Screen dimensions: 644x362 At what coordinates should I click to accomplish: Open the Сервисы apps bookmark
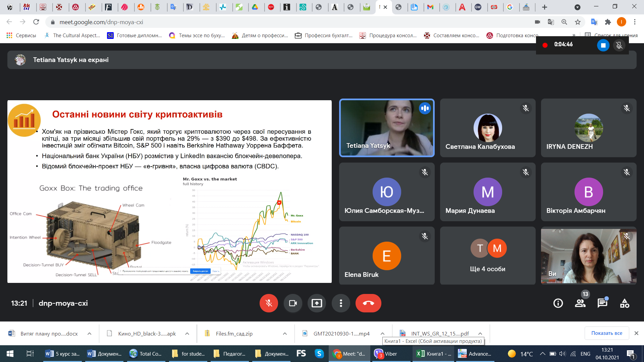pyautogui.click(x=21, y=35)
